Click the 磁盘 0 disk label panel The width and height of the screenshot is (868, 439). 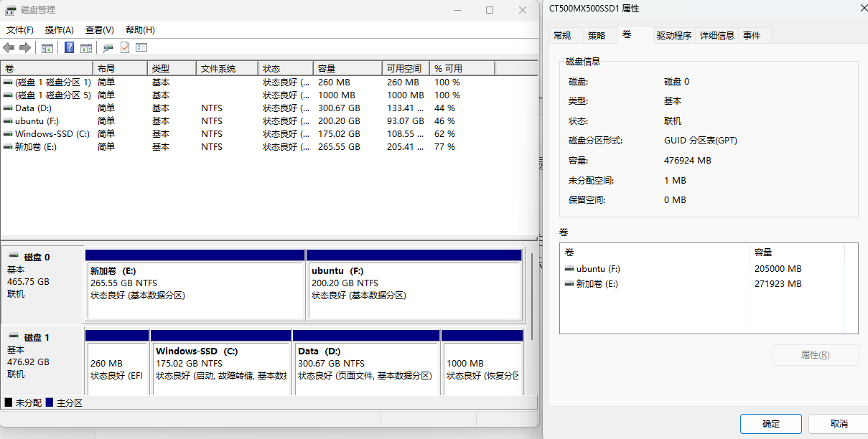click(x=43, y=284)
